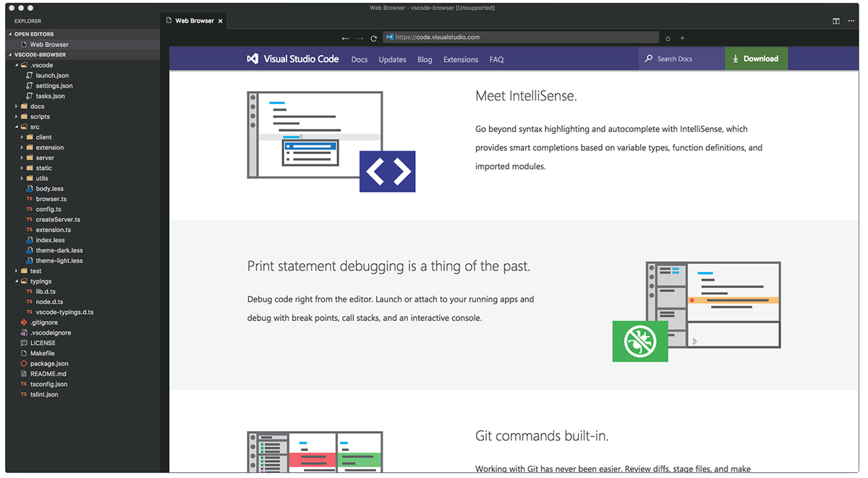Viewport: 868px width, 478px height.
Task: Click the EXPLORER panel title
Action: (x=27, y=21)
